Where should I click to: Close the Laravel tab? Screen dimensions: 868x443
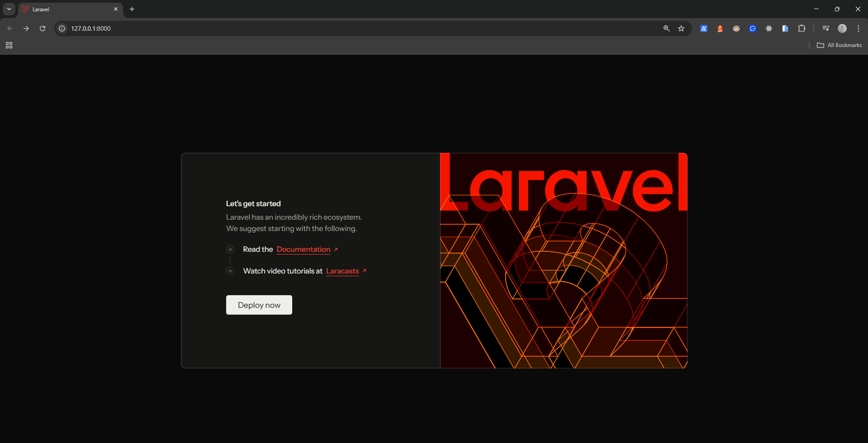coord(116,9)
